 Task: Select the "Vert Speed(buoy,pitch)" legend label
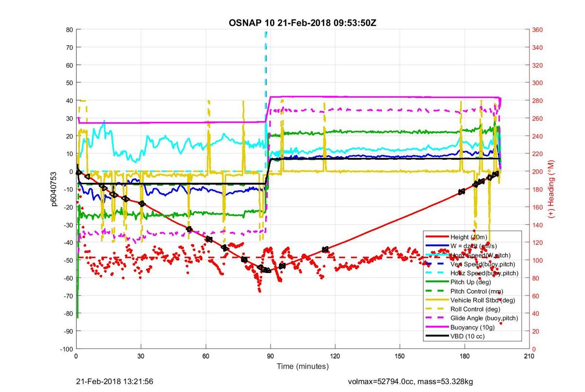pos(482,264)
